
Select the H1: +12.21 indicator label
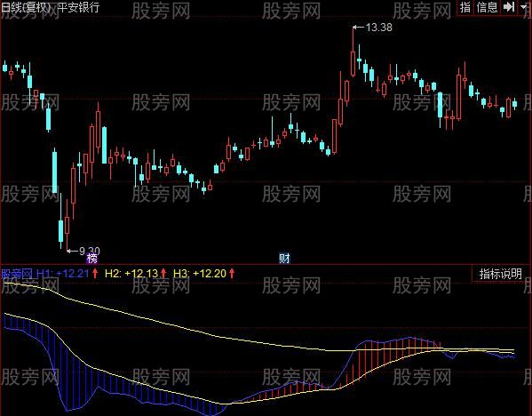pos(62,274)
